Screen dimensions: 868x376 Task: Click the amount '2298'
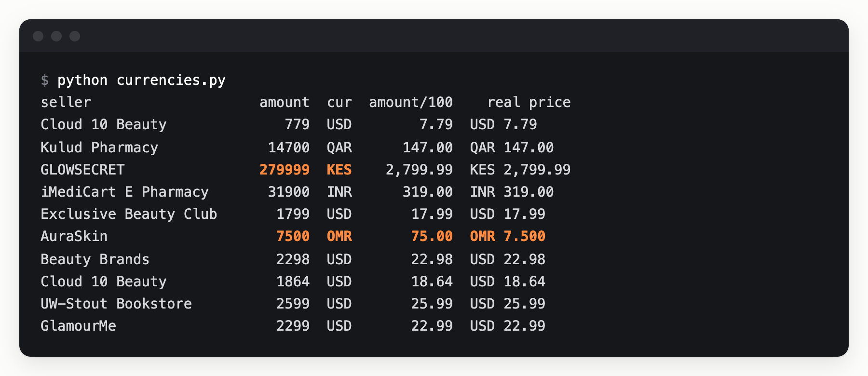[x=293, y=259]
